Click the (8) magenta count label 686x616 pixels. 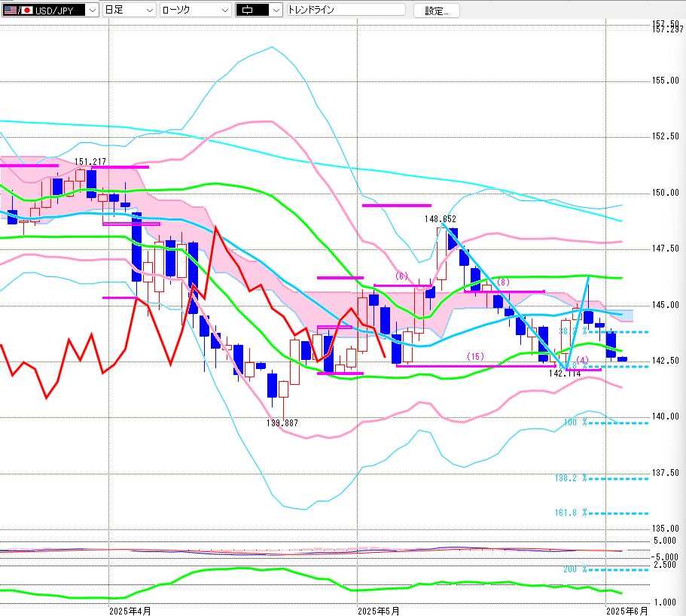[x=504, y=282]
